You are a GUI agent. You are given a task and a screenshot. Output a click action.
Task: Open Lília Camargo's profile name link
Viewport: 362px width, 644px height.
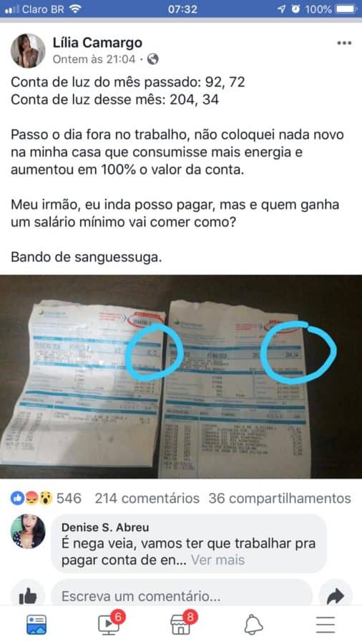coord(98,42)
